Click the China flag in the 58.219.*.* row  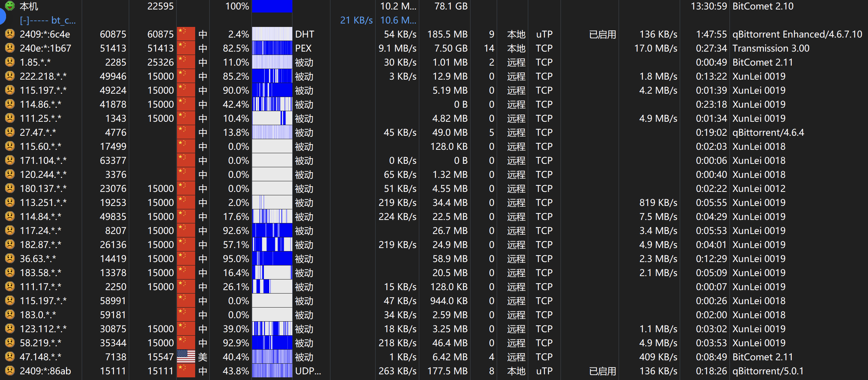coord(186,343)
